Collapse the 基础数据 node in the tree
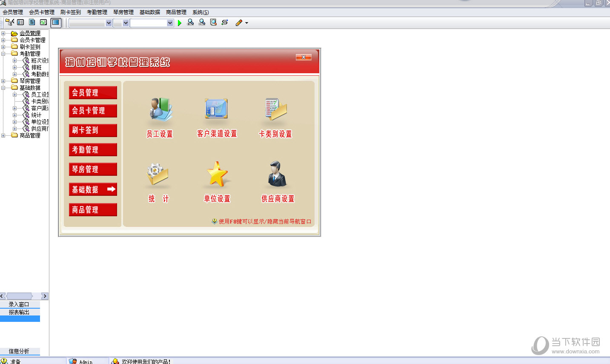The image size is (610, 364). click(3, 88)
